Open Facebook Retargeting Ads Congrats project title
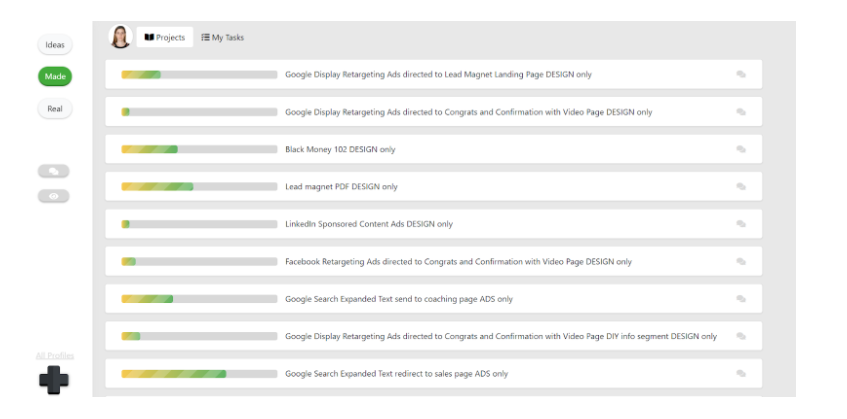This screenshot has width=847, height=419. (x=458, y=261)
